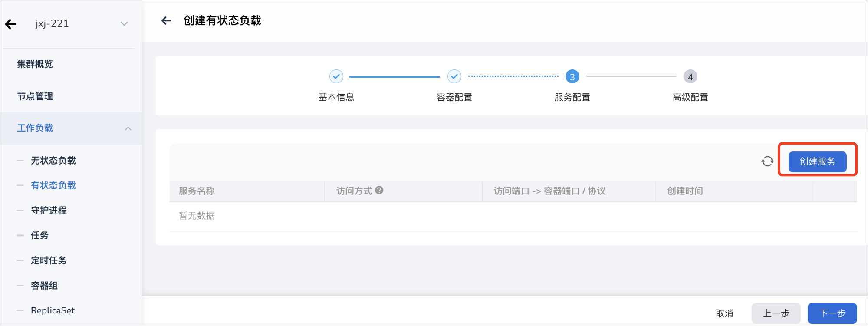Click the 高级配置 step label

[690, 97]
